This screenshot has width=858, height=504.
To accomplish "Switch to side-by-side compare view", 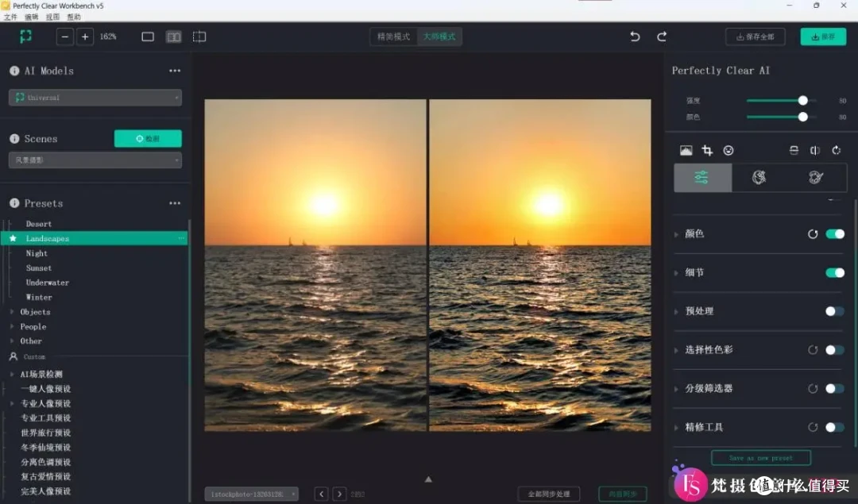I will tap(173, 37).
